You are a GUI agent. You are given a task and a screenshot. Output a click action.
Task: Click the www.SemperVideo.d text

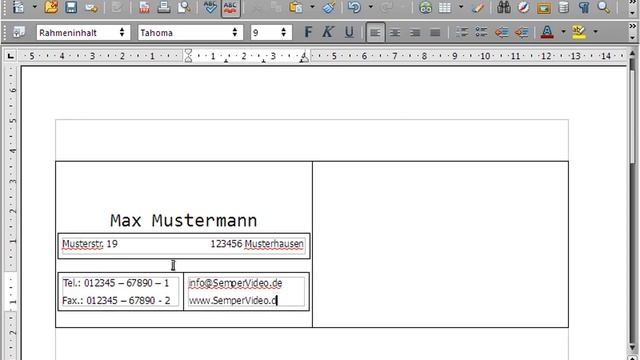coord(233,300)
